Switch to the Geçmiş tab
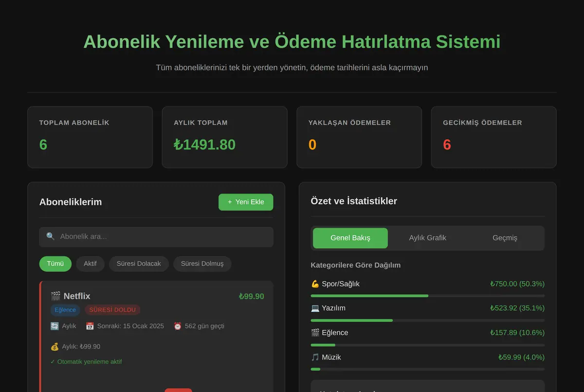The image size is (584, 392). [x=505, y=238]
